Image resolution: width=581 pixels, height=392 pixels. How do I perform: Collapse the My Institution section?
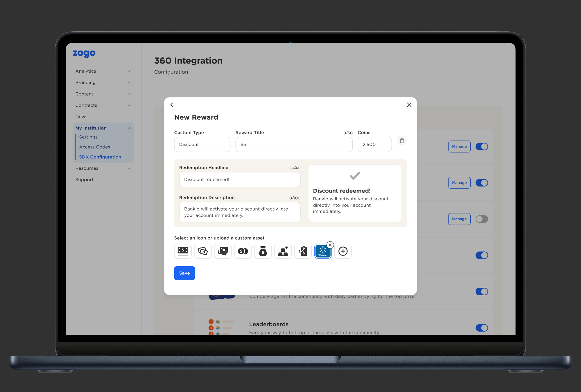(129, 128)
